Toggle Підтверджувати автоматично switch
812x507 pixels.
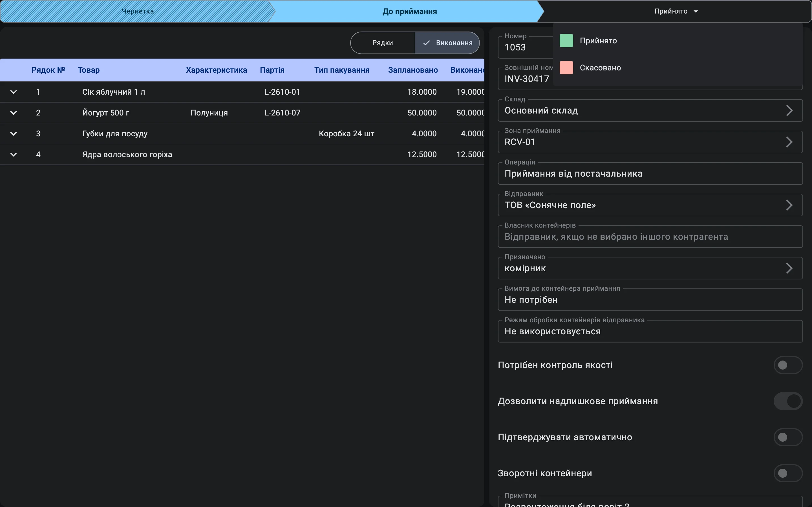[788, 437]
